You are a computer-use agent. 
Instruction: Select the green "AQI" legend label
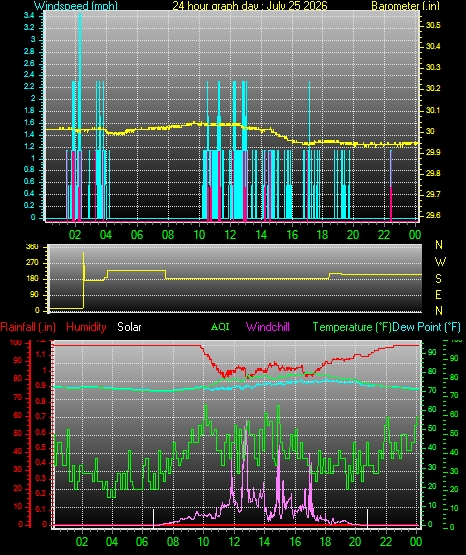click(x=220, y=327)
